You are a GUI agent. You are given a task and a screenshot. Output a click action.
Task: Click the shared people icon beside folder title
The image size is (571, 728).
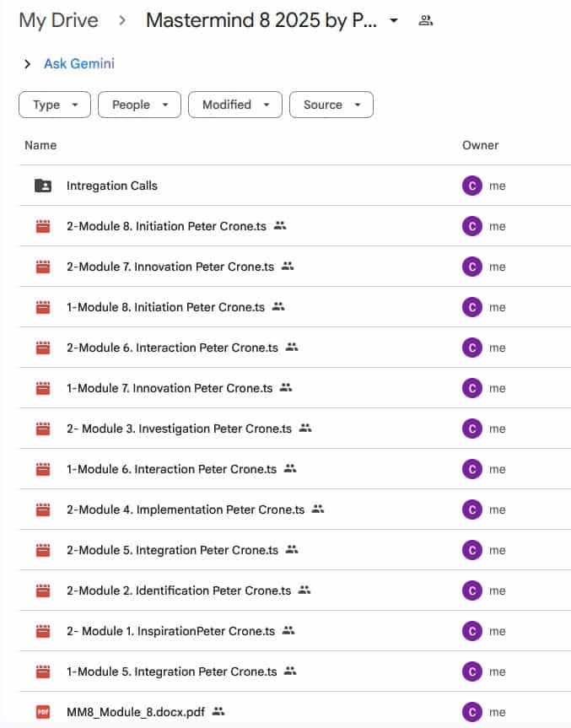click(426, 21)
